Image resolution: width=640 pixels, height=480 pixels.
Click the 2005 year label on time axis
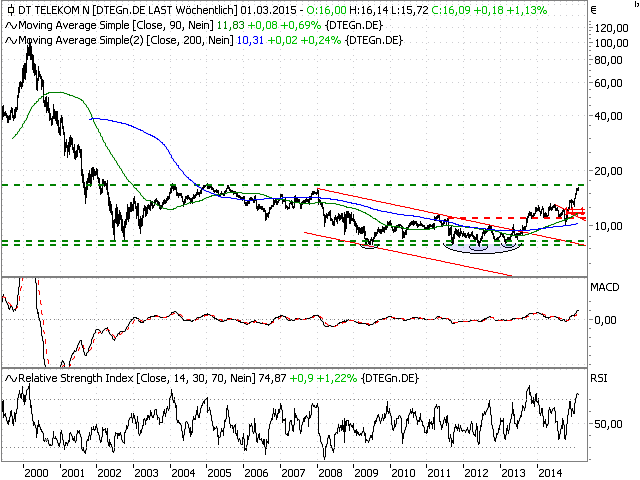tap(219, 473)
